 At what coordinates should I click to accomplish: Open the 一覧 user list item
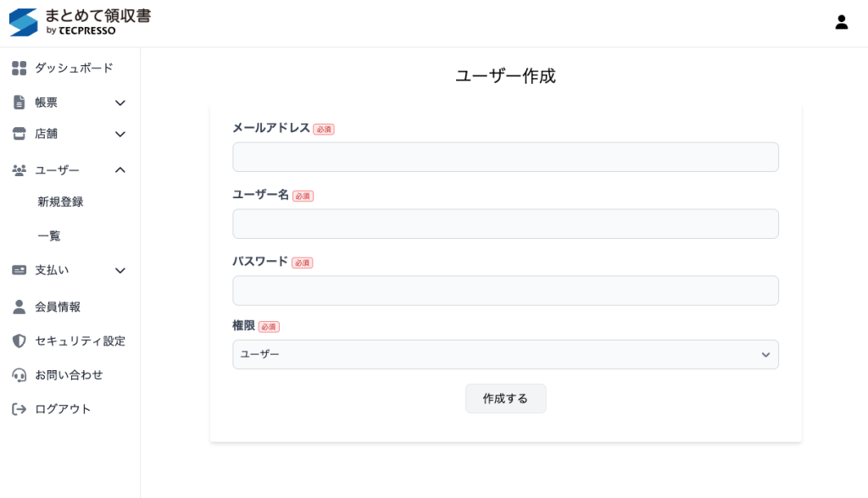pyautogui.click(x=49, y=235)
